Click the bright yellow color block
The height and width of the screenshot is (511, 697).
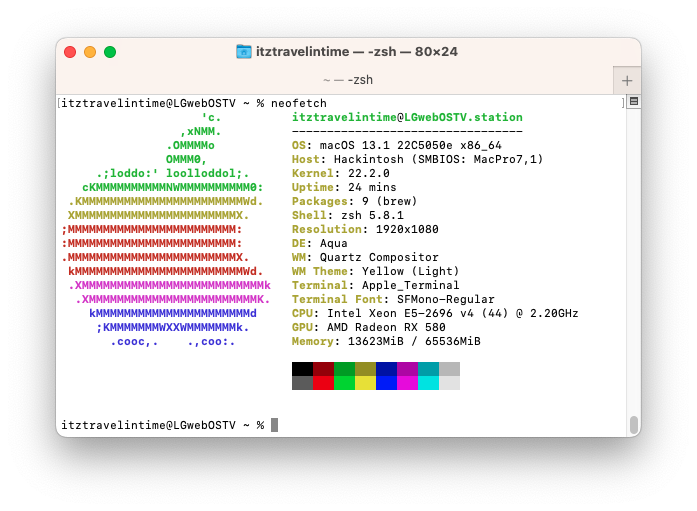pyautogui.click(x=365, y=383)
